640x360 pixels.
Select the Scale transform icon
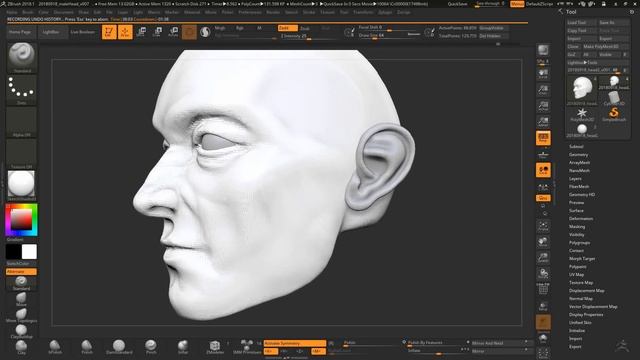click(157, 32)
